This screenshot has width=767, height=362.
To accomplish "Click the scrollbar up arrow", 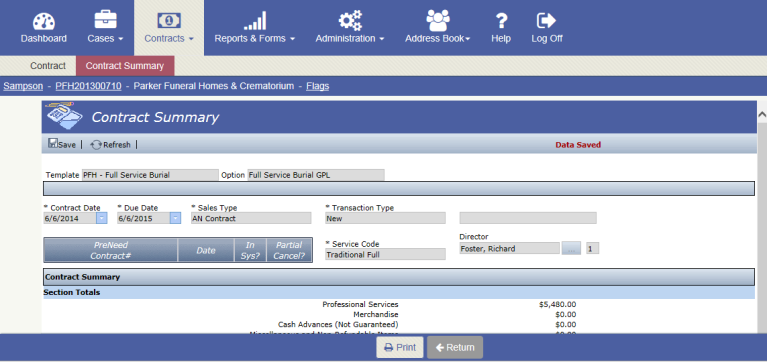I will coord(762,114).
